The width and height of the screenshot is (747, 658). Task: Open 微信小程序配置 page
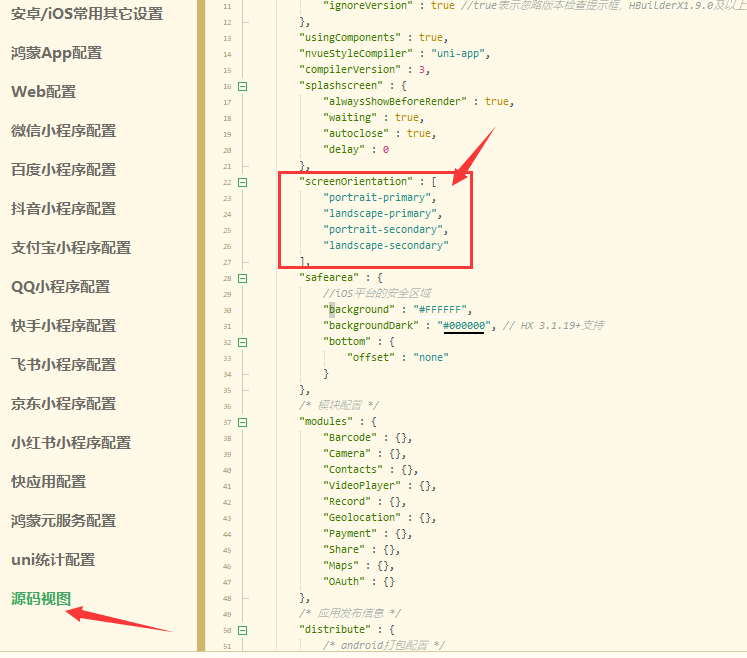coord(63,131)
